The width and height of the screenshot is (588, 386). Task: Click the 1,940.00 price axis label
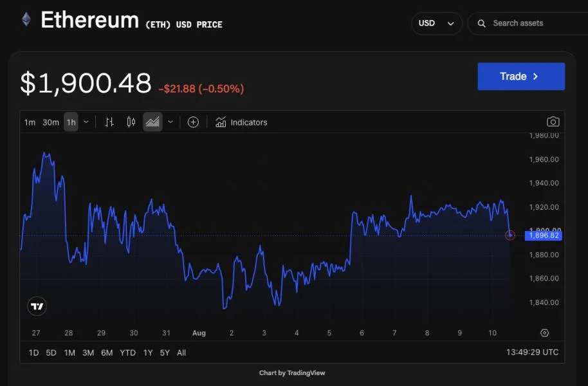(x=544, y=183)
